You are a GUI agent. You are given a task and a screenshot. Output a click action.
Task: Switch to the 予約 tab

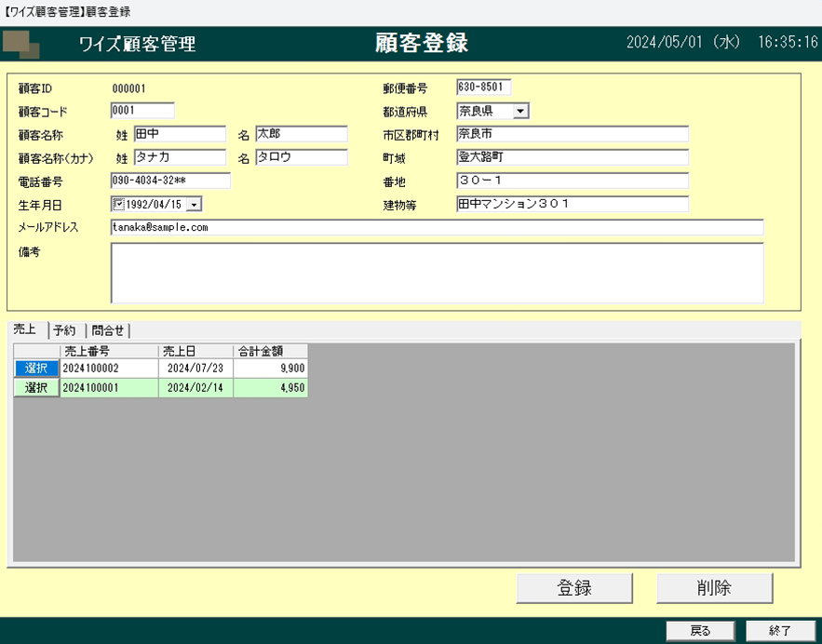click(x=64, y=330)
